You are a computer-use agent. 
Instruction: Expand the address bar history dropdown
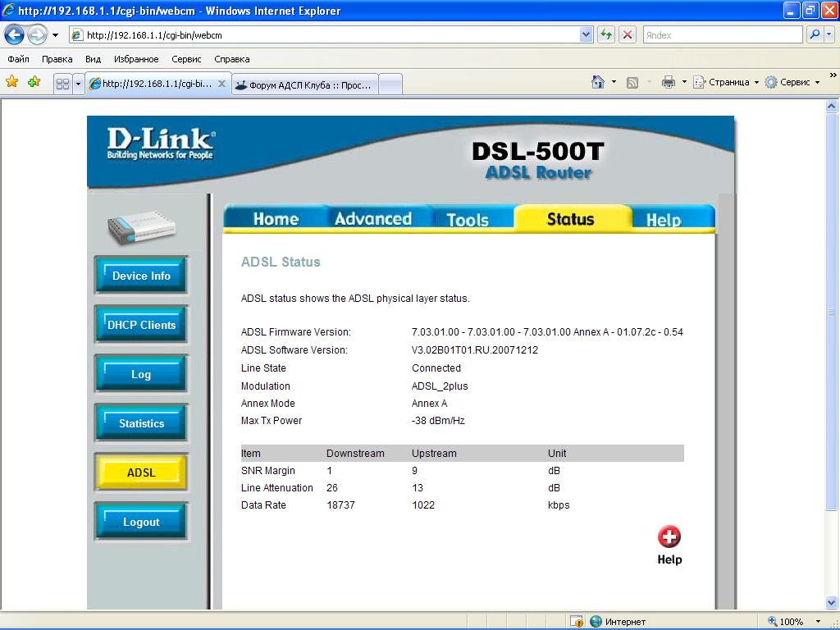click(x=586, y=35)
